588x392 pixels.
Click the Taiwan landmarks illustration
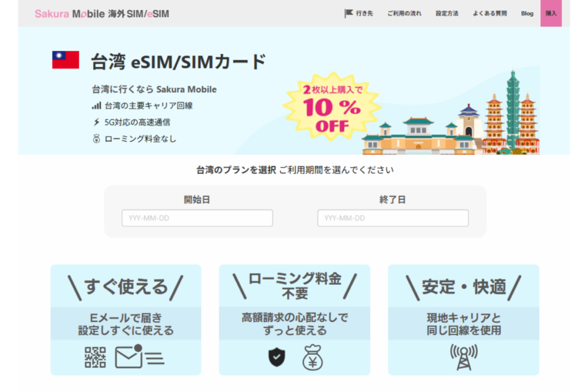pos(451,112)
